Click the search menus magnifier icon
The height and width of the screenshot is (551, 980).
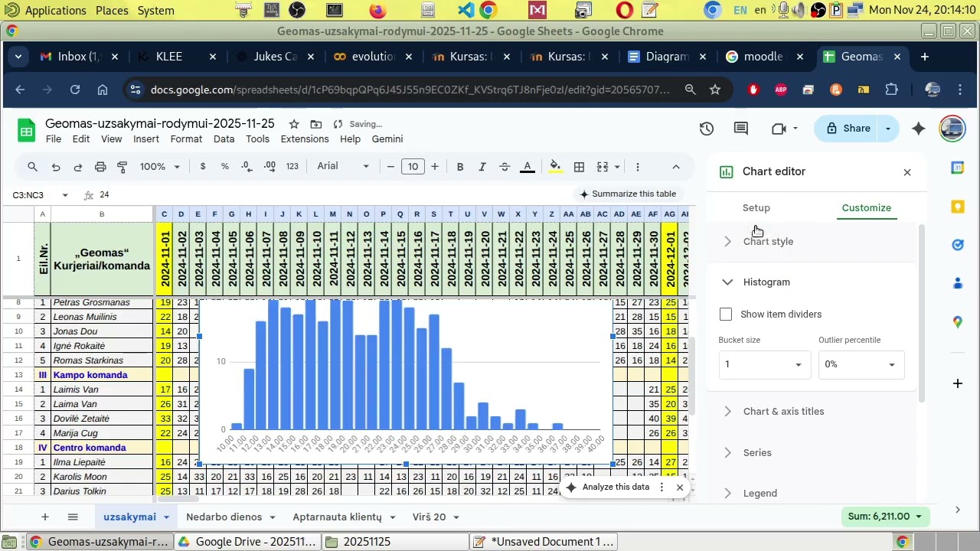[x=32, y=167]
